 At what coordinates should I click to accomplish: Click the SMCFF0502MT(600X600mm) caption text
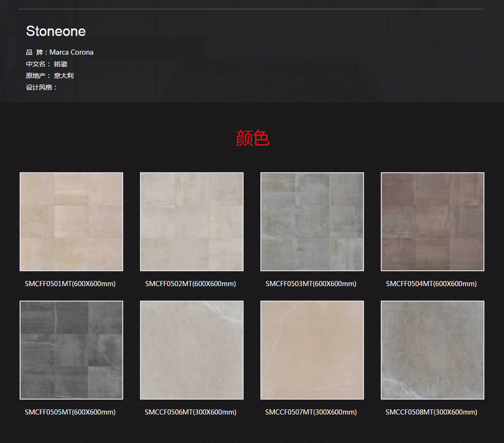190,284
